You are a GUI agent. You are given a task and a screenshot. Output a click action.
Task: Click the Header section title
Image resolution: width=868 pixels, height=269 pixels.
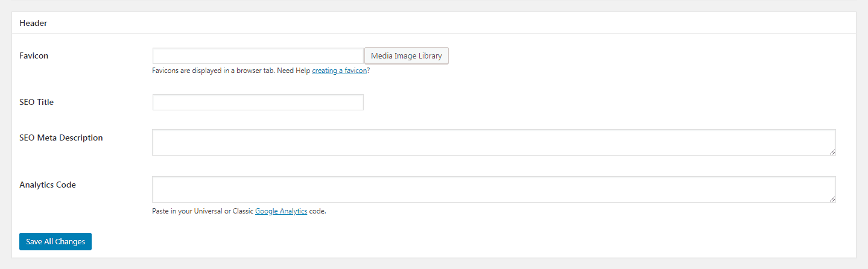pyautogui.click(x=33, y=23)
